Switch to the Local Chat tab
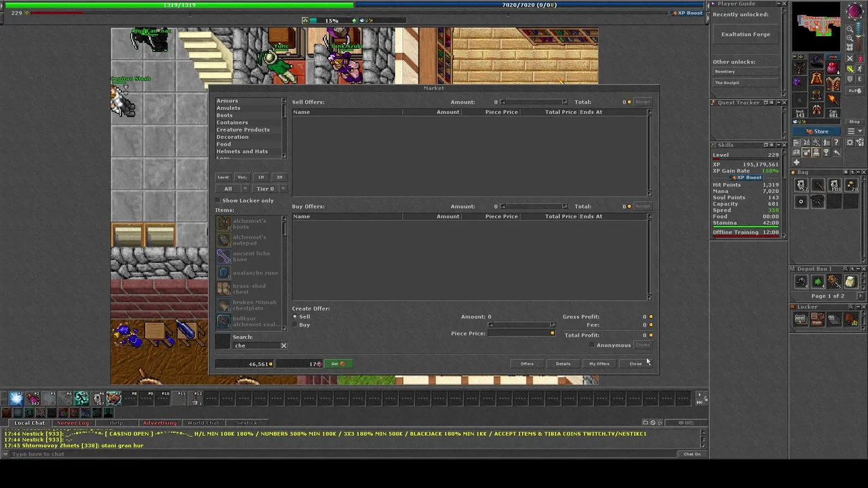Viewport: 868px width, 488px height. 29,423
